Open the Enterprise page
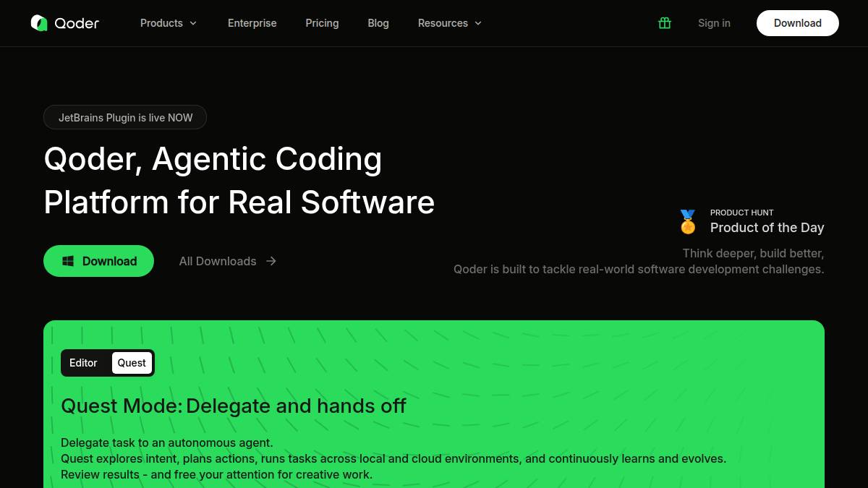The width and height of the screenshot is (868, 488). coord(252,23)
